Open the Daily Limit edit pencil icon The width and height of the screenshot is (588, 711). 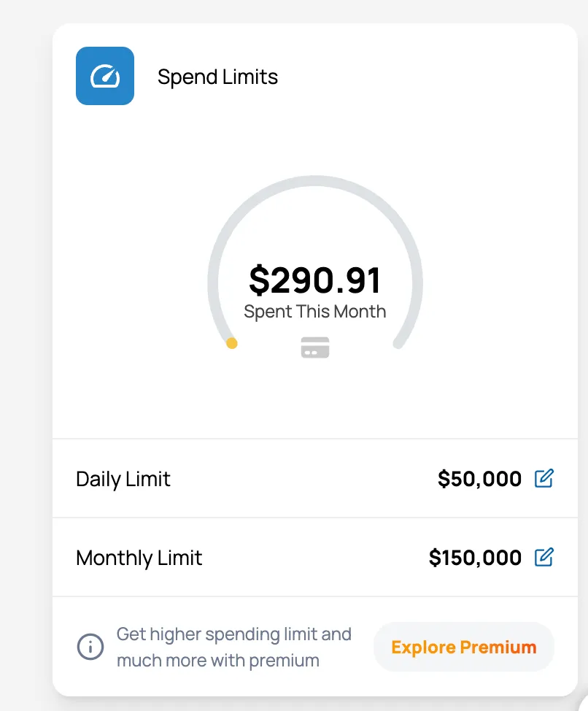tap(544, 478)
